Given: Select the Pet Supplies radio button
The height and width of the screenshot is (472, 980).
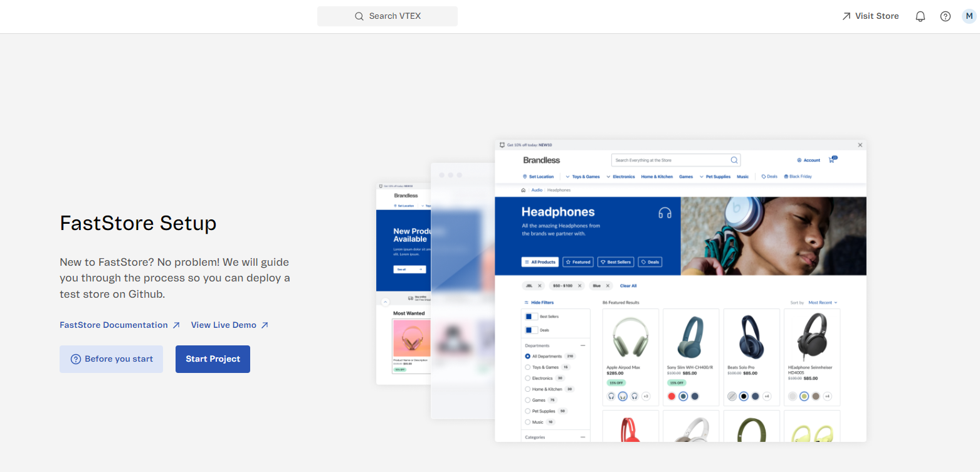Looking at the screenshot, I should click(x=527, y=411).
